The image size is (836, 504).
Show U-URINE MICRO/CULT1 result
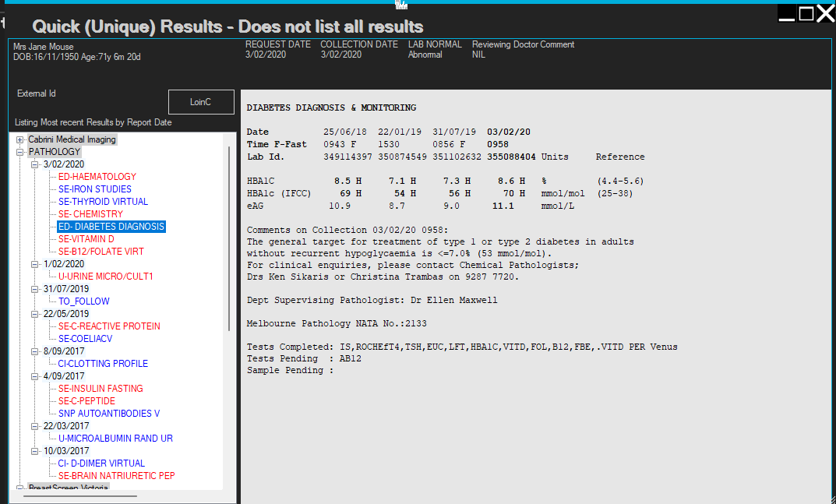click(105, 277)
